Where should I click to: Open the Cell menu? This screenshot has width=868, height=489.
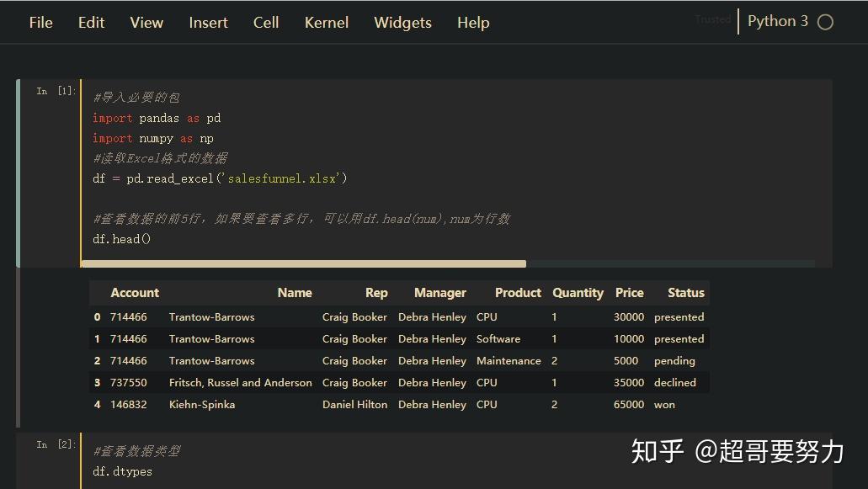(x=265, y=23)
